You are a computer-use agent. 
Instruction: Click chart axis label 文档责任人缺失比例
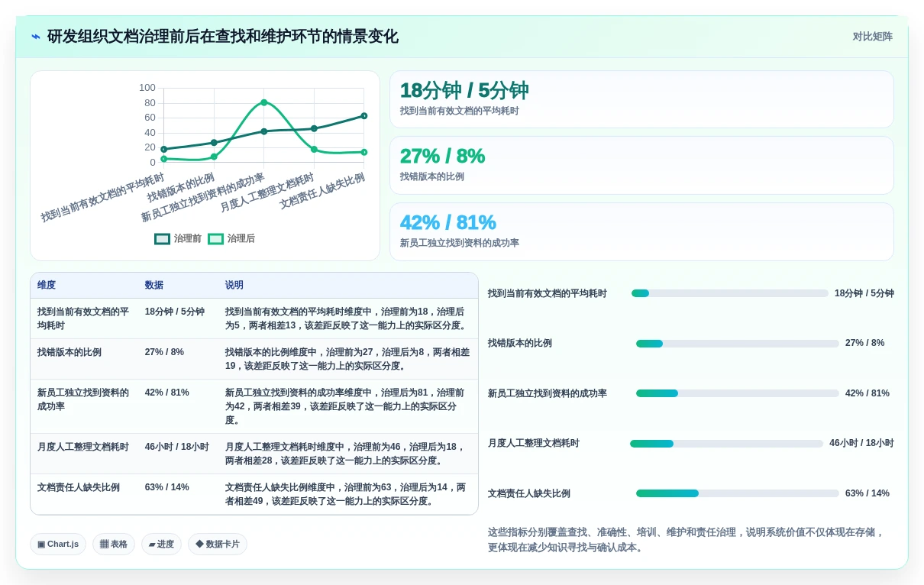pos(322,191)
